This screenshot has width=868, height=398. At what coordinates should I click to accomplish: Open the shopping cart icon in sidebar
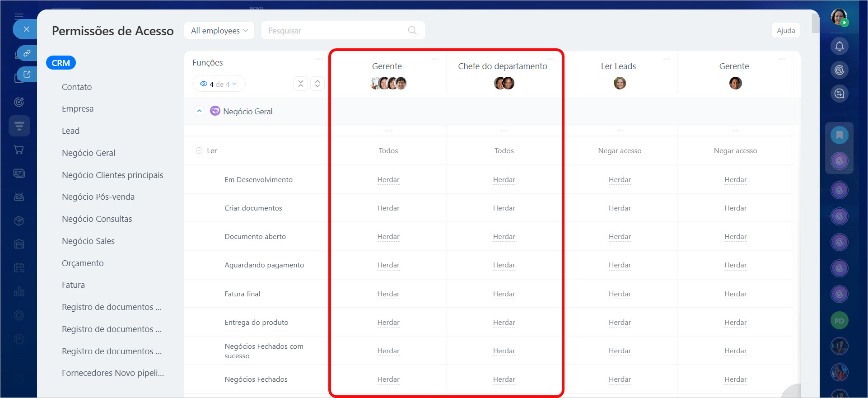[19, 150]
